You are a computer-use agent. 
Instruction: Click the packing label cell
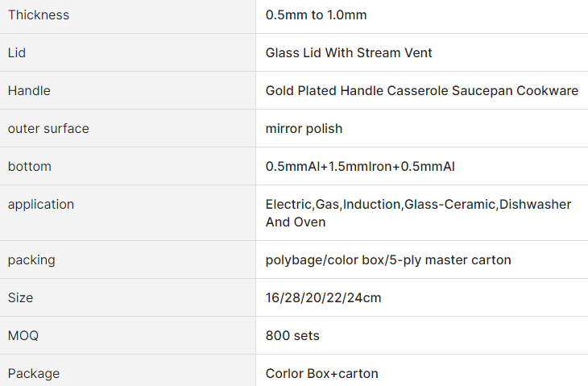[x=31, y=260]
